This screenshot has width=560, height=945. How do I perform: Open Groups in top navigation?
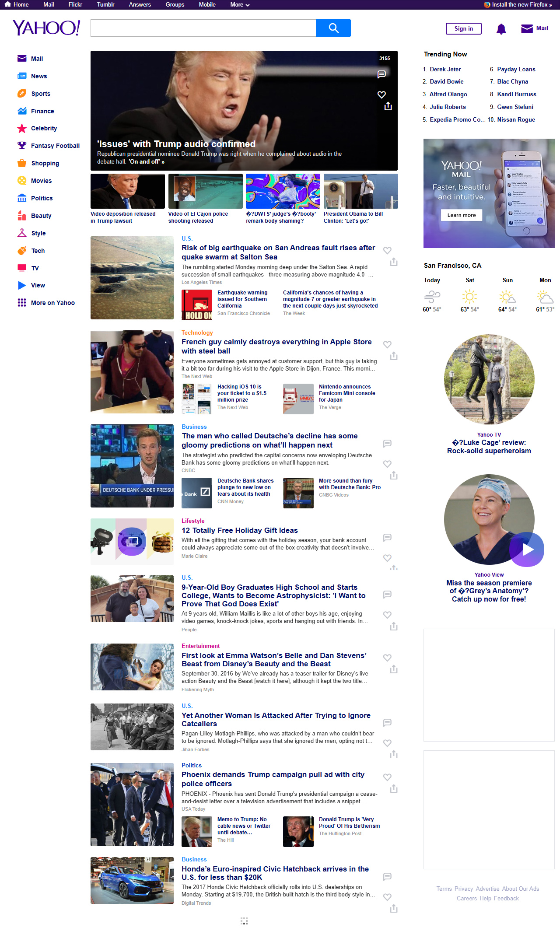point(175,4)
